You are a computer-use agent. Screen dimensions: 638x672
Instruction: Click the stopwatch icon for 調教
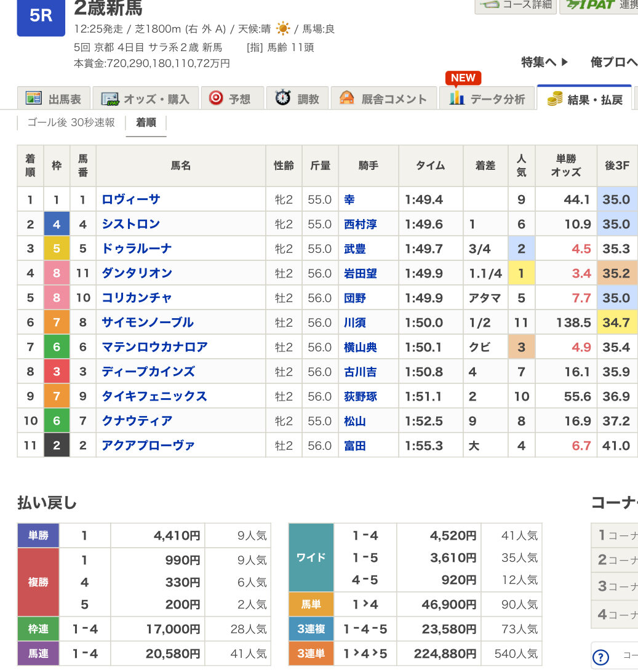pos(283,98)
